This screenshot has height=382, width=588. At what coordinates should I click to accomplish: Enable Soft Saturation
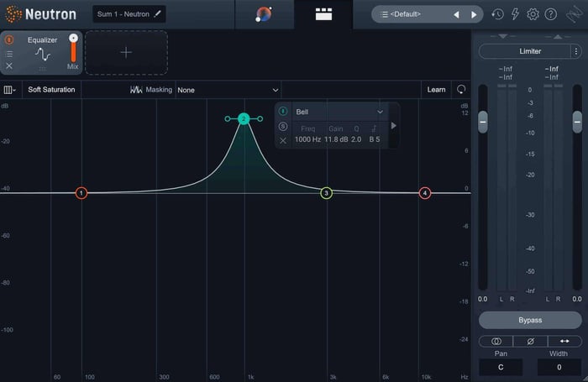51,90
